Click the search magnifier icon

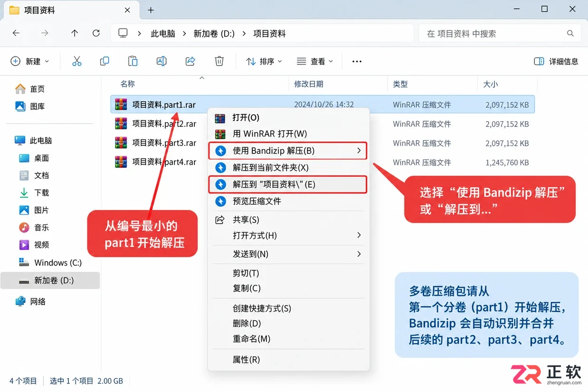click(x=570, y=33)
